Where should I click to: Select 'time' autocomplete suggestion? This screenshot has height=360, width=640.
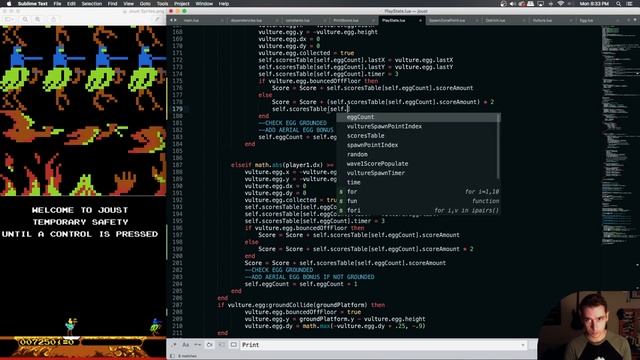tap(417, 182)
